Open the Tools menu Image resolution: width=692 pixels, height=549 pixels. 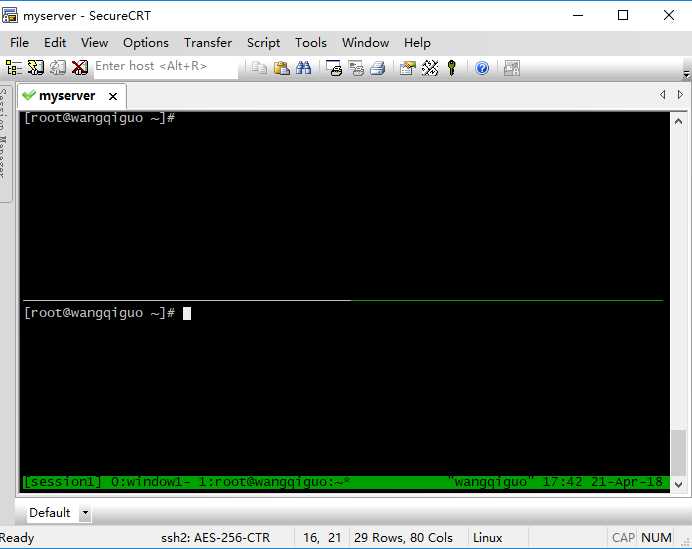(x=311, y=43)
